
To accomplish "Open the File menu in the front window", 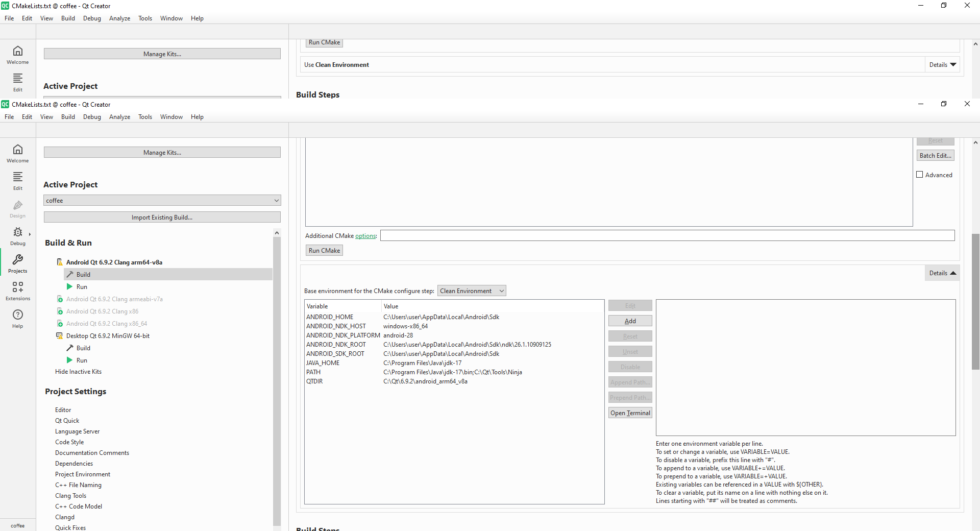I will 9,117.
